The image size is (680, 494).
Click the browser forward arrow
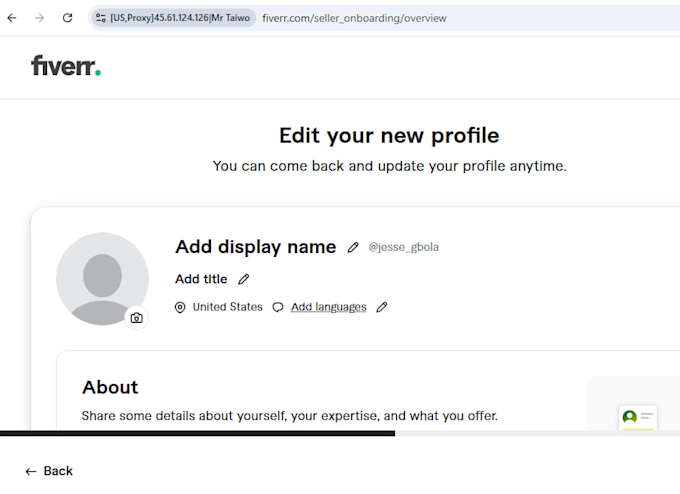point(39,18)
